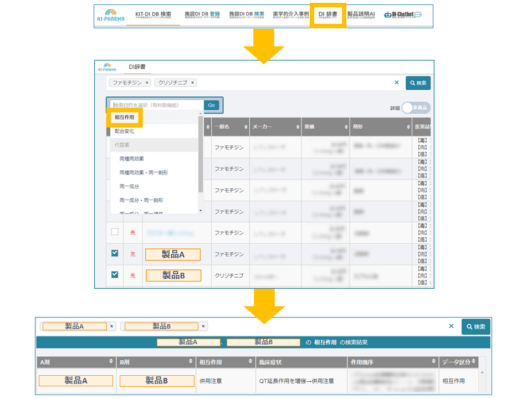Select 相互作用 from the purpose dropdown

pos(125,117)
